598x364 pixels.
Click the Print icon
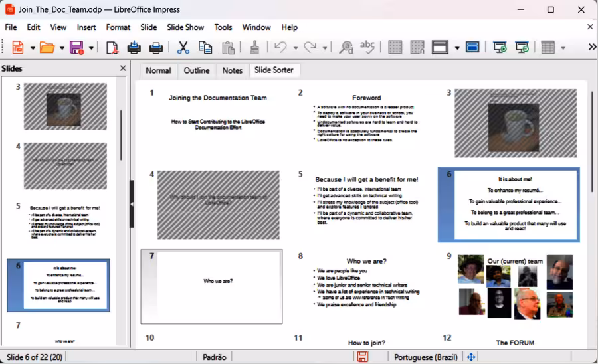pos(156,48)
